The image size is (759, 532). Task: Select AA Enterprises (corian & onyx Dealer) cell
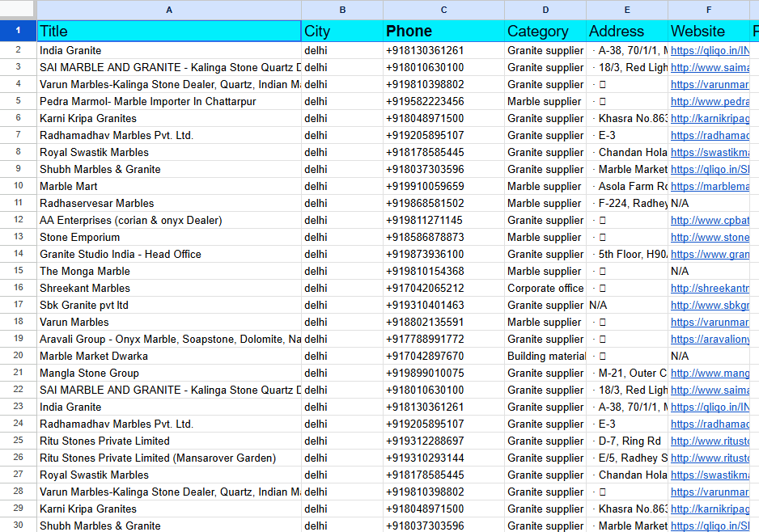[x=169, y=220]
